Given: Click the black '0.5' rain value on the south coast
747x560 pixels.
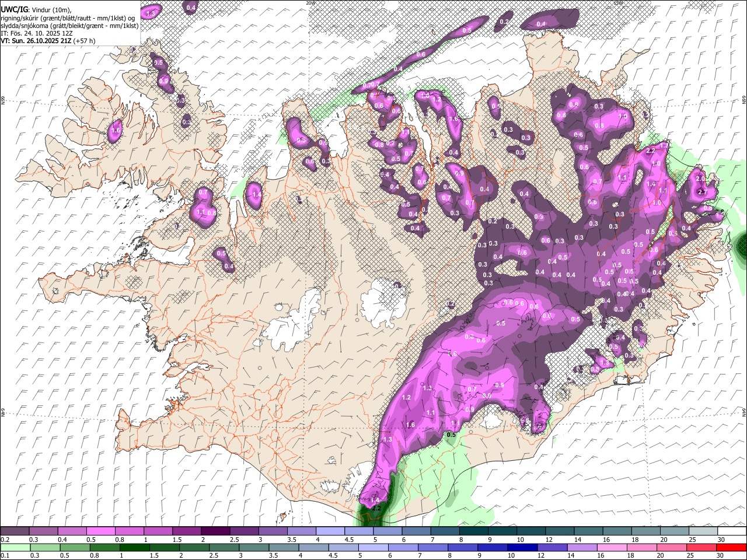Looking at the screenshot, I should pos(451,435).
